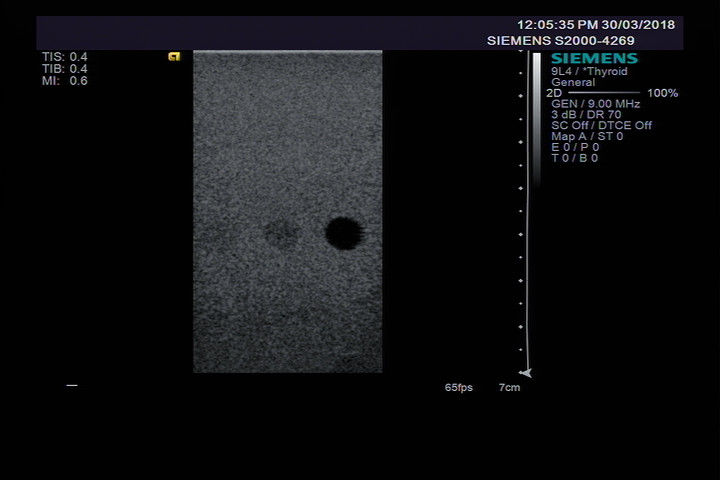Open the Map A / ST 0 setting

[x=587, y=136]
